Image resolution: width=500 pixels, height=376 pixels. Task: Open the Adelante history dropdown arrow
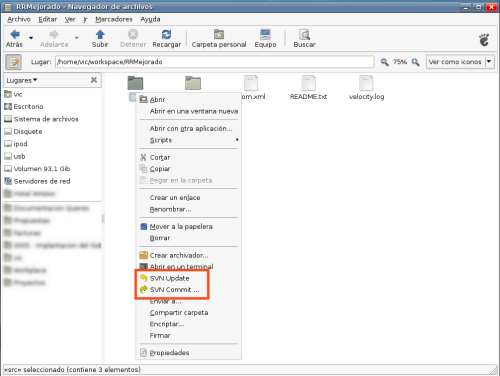(x=77, y=38)
